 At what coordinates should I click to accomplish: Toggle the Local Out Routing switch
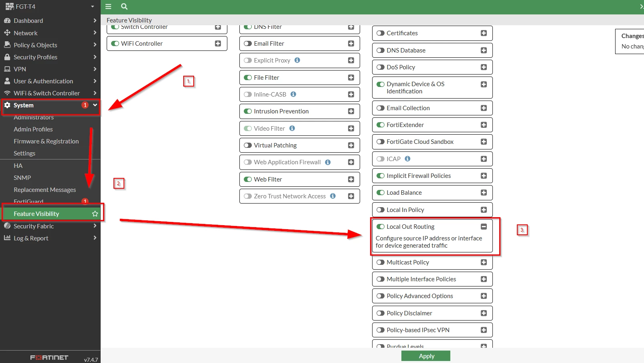pyautogui.click(x=381, y=227)
